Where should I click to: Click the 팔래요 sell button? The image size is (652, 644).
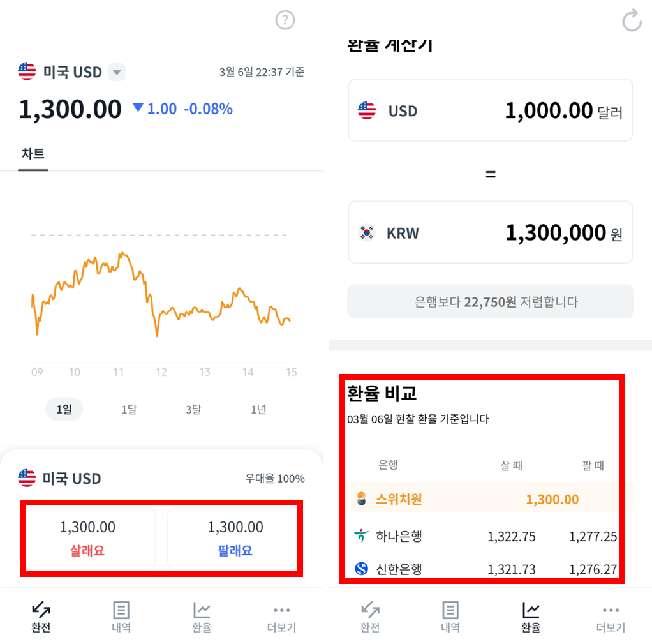234,536
